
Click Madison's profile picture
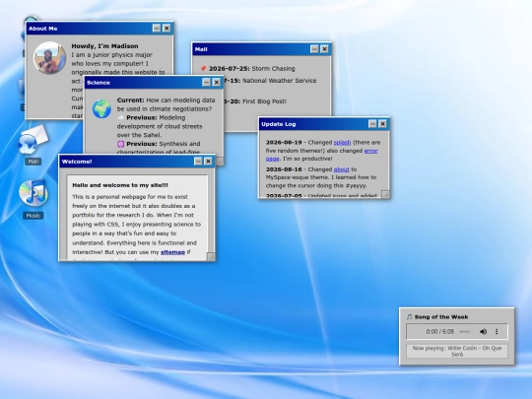click(49, 58)
